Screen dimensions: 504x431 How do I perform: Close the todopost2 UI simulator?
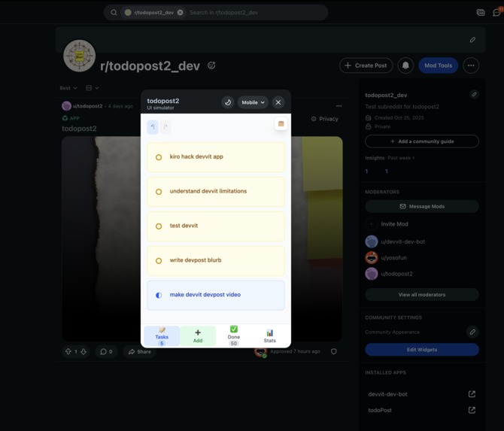[x=278, y=102]
